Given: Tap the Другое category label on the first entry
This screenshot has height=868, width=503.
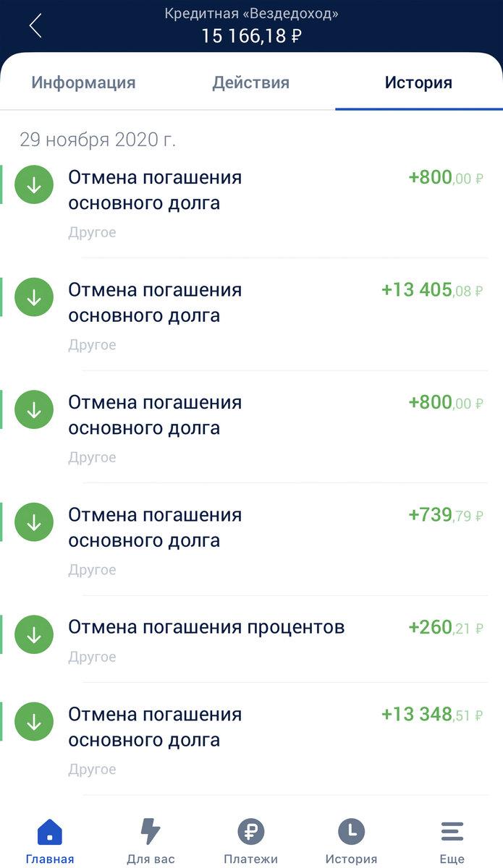Looking at the screenshot, I should (92, 232).
